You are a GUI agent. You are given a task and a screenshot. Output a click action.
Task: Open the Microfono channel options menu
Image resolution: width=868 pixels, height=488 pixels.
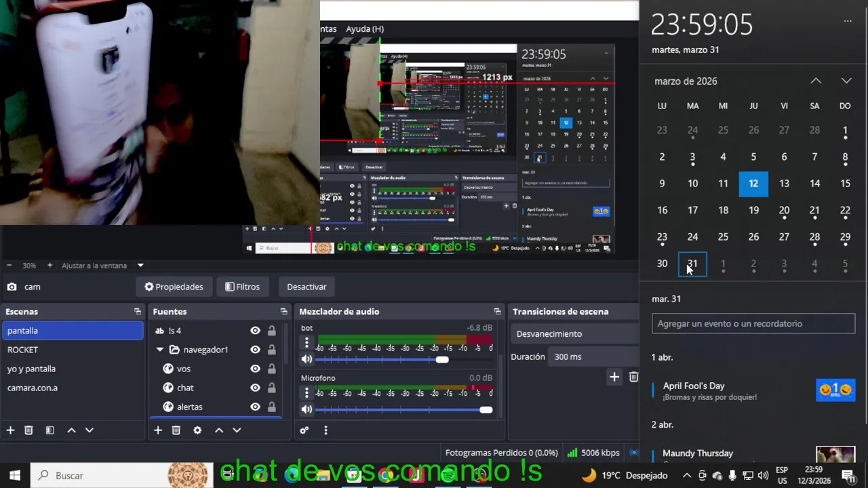[307, 393]
